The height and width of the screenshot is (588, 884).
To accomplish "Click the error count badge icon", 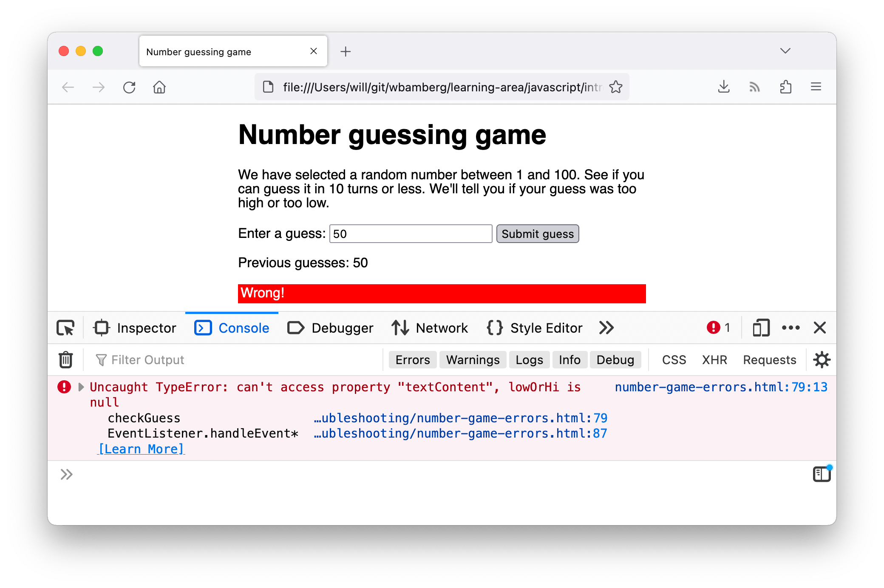I will pos(711,327).
